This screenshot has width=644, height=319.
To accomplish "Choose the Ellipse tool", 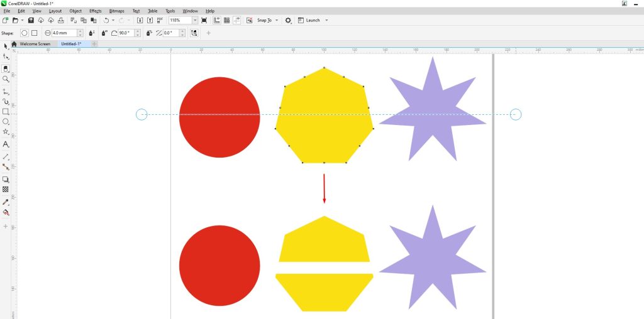I will [6, 121].
